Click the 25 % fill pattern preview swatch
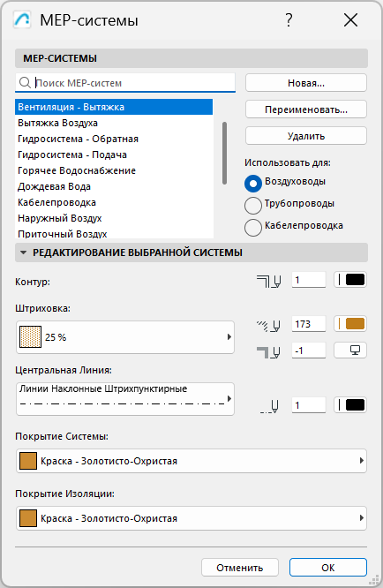This screenshot has height=588, width=383. (x=30, y=336)
